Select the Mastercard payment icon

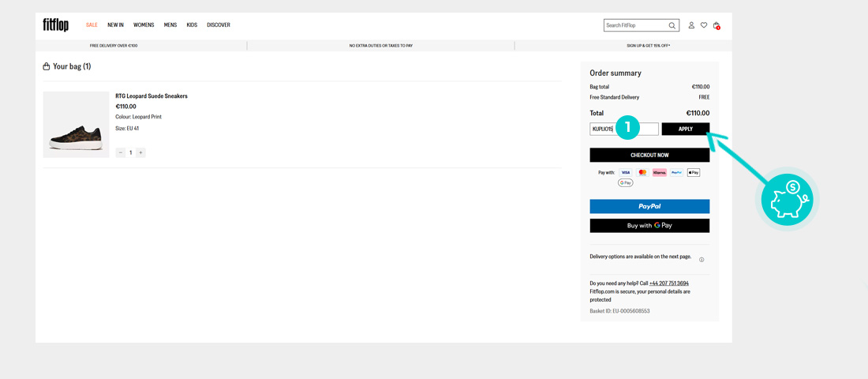[x=642, y=172]
